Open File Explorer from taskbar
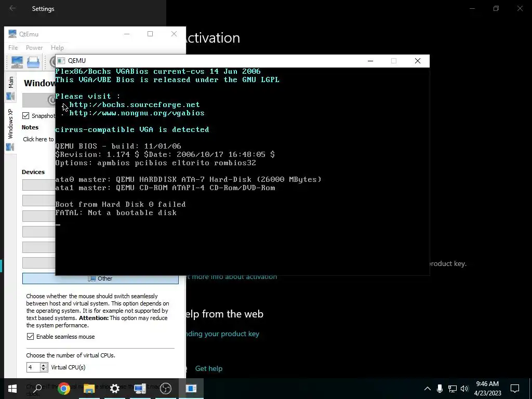Image resolution: width=532 pixels, height=399 pixels. [x=89, y=389]
